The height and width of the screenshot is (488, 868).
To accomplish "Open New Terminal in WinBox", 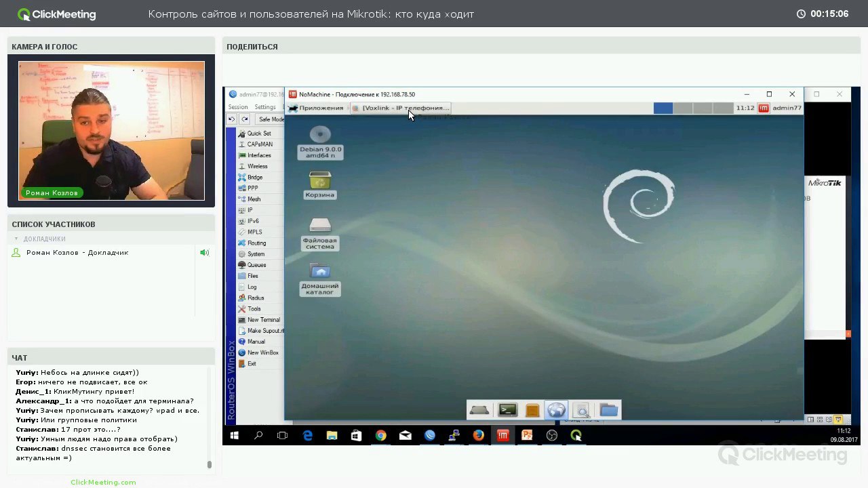I will tap(259, 320).
